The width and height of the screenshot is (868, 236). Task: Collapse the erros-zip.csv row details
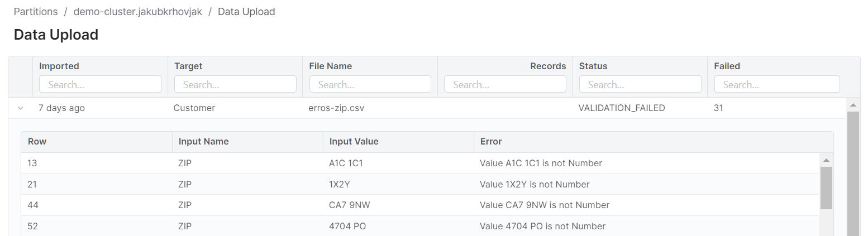(21, 108)
